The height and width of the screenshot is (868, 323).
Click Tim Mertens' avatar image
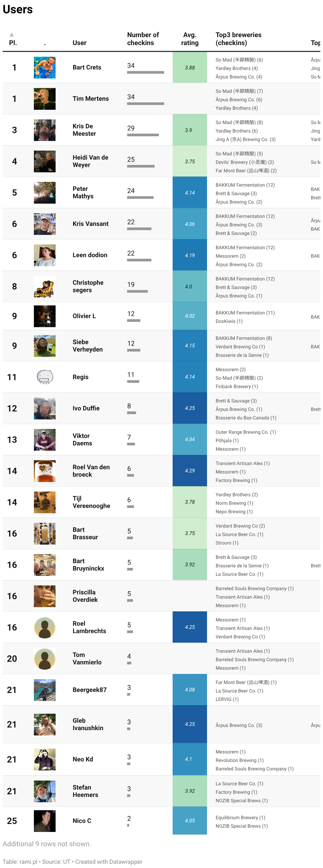pyautogui.click(x=45, y=99)
